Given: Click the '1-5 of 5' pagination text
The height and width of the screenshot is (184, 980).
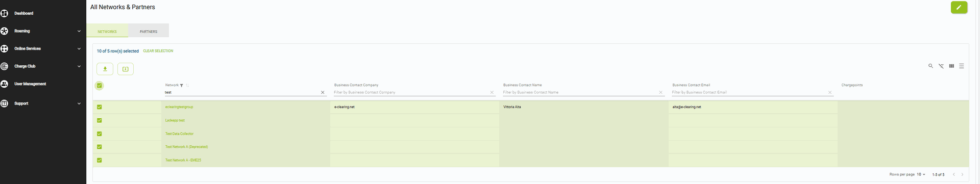Looking at the screenshot, I should point(938,174).
